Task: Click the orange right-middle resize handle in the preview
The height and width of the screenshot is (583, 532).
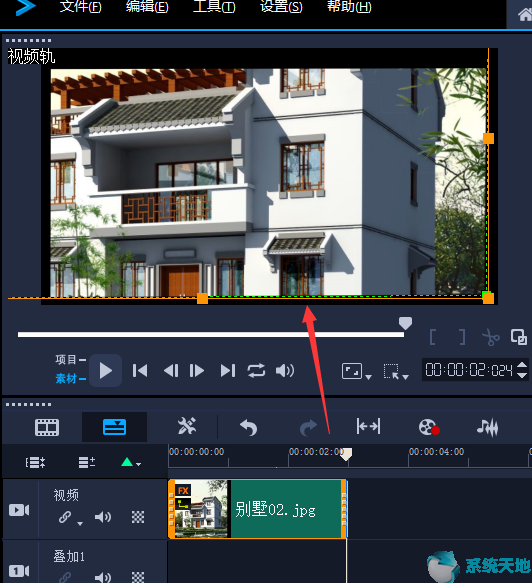Action: [x=488, y=138]
